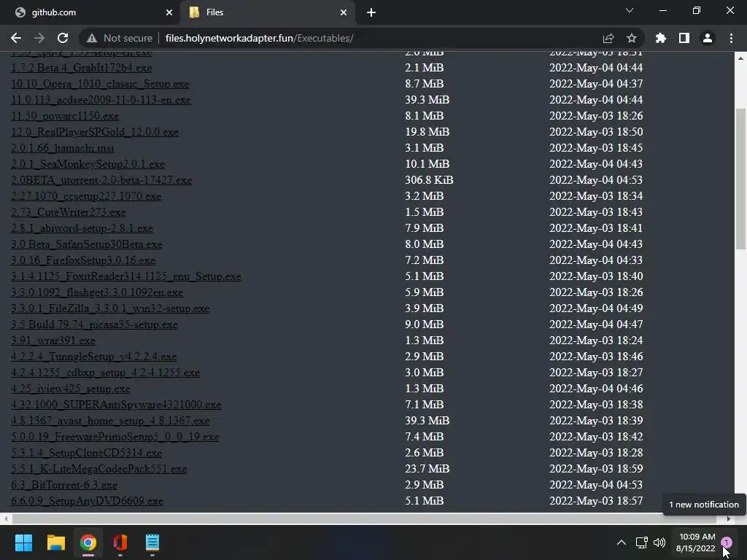747x560 pixels.
Task: Open a new browser tab
Action: pyautogui.click(x=371, y=12)
